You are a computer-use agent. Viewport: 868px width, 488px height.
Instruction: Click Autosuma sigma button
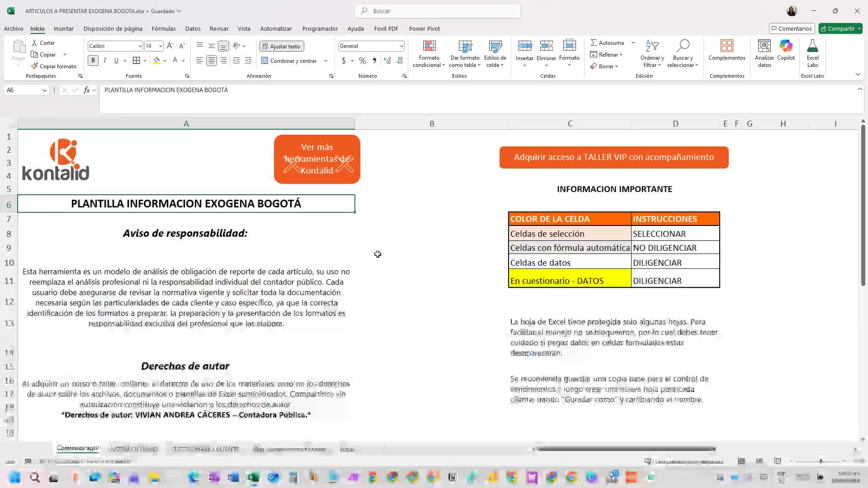tap(607, 42)
